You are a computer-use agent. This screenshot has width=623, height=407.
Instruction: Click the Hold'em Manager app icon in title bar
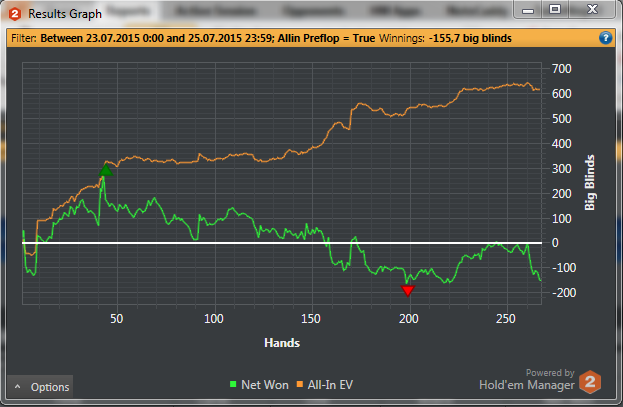coord(15,14)
